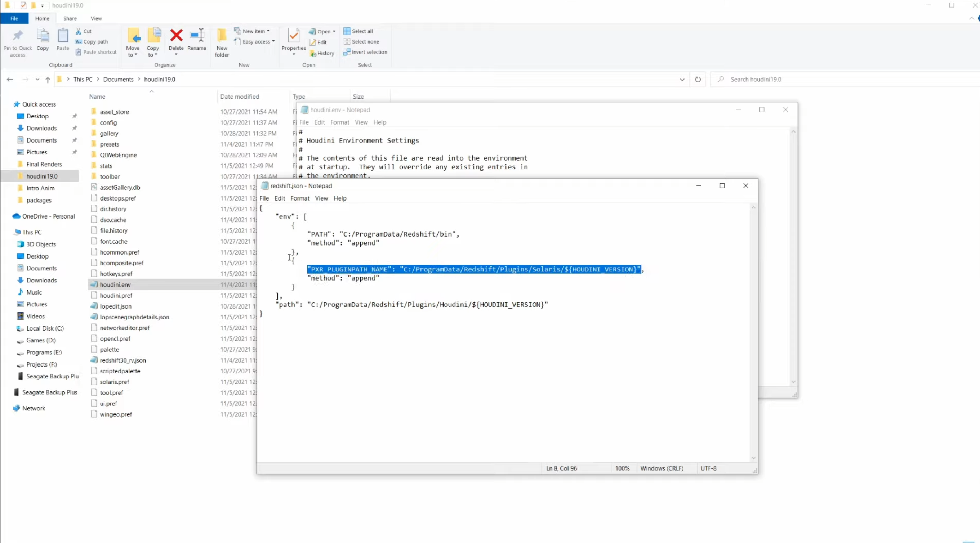Open Help menu in redshift.json Notepad
Screen dimensions: 980x543
point(340,198)
